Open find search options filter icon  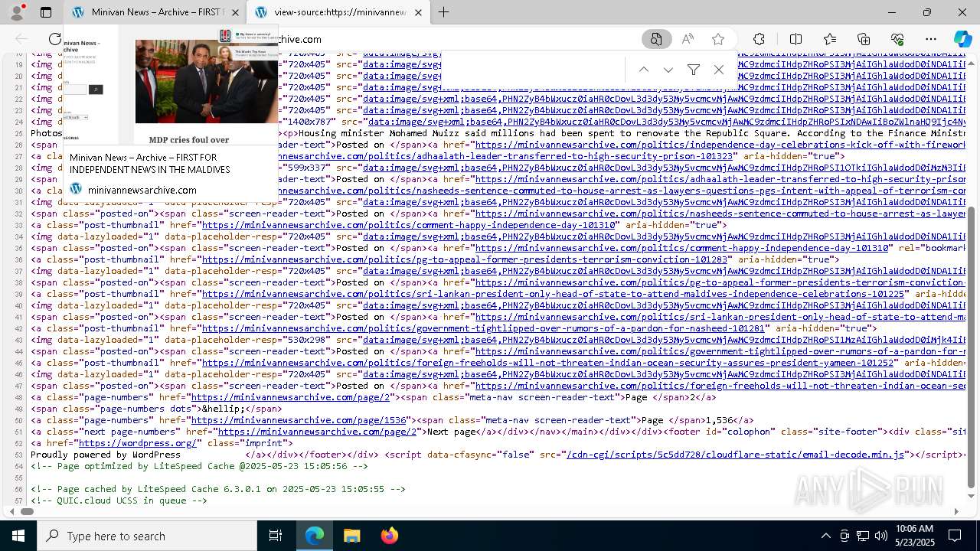click(694, 70)
